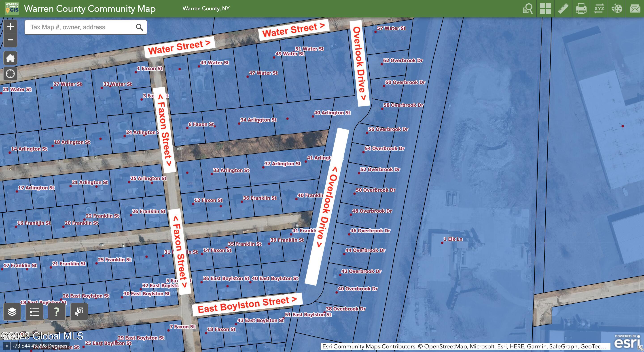The height and width of the screenshot is (352, 644).
Task: Open the XYZ coordinate conversion tool
Action: coord(599,9)
